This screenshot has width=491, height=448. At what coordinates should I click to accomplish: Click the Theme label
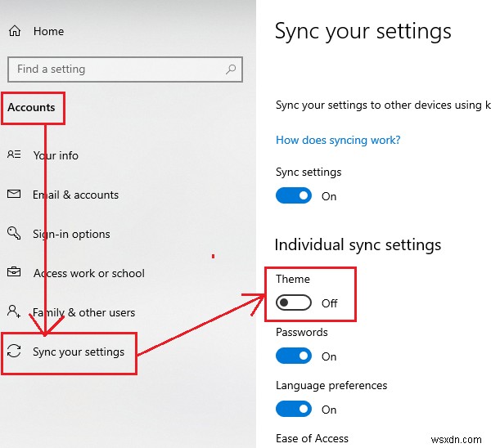click(x=293, y=279)
